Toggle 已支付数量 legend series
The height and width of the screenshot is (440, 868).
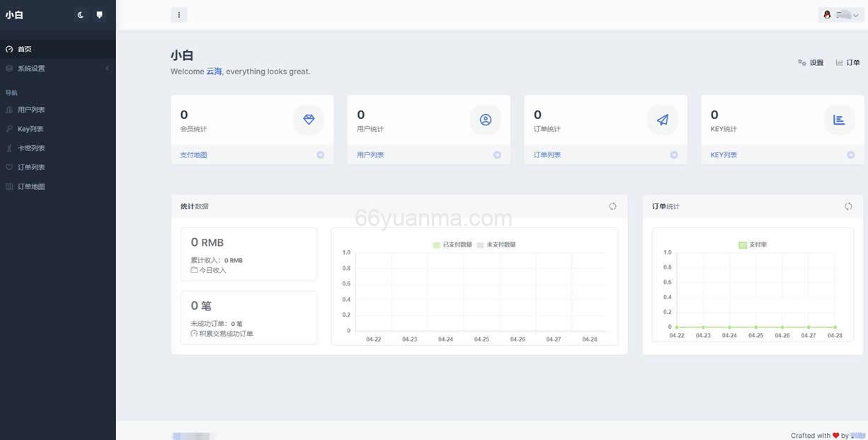point(453,244)
